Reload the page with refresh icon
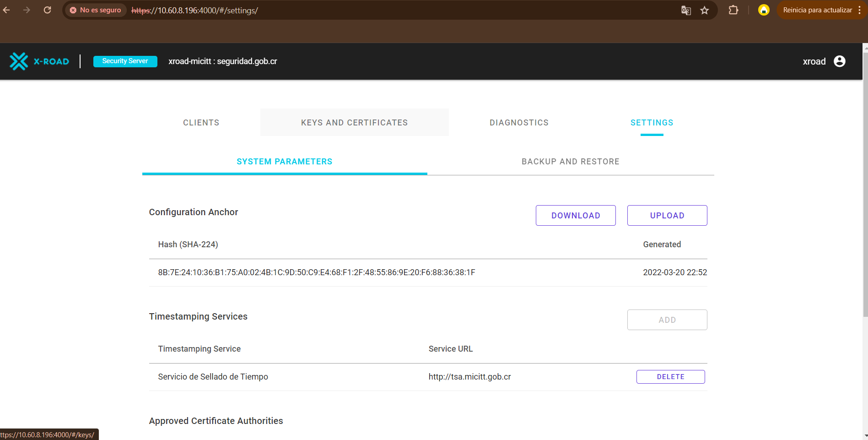Screen dimensions: 868x440 click(47, 10)
